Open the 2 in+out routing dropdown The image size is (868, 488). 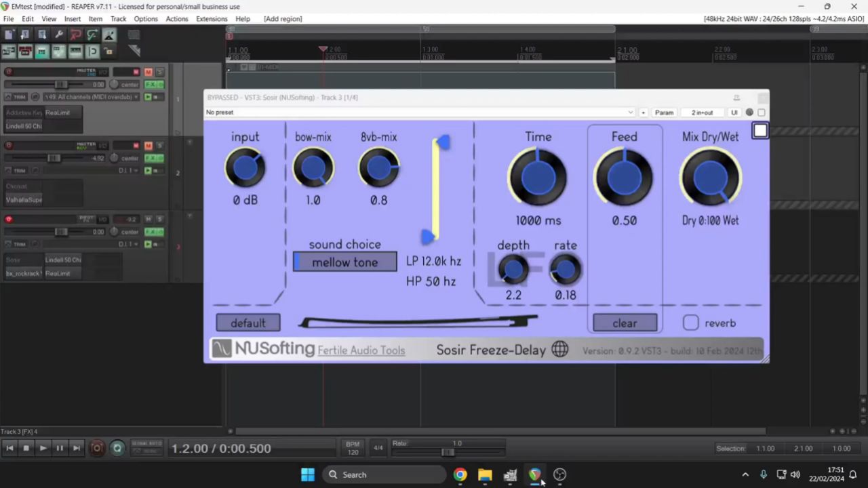(702, 113)
